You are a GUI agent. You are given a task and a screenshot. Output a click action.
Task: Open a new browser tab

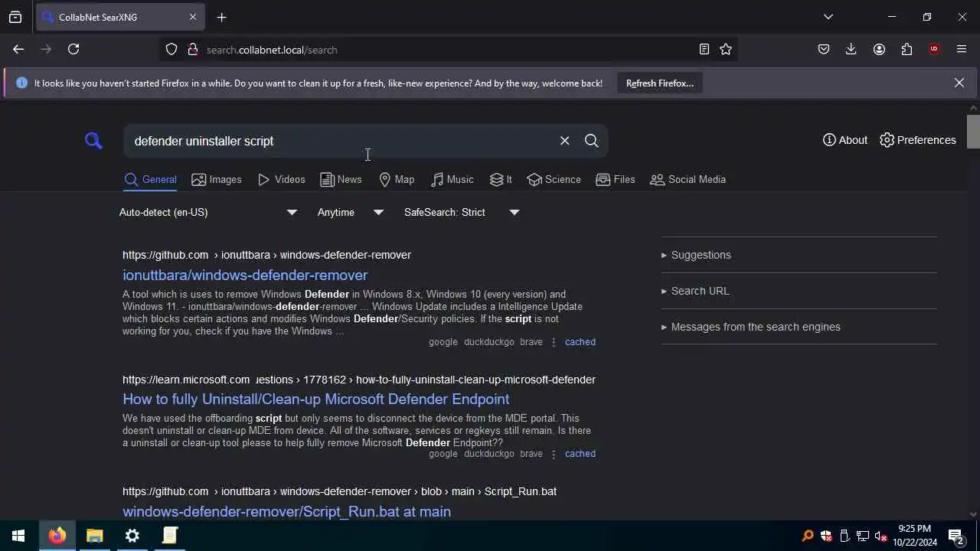coord(221,17)
